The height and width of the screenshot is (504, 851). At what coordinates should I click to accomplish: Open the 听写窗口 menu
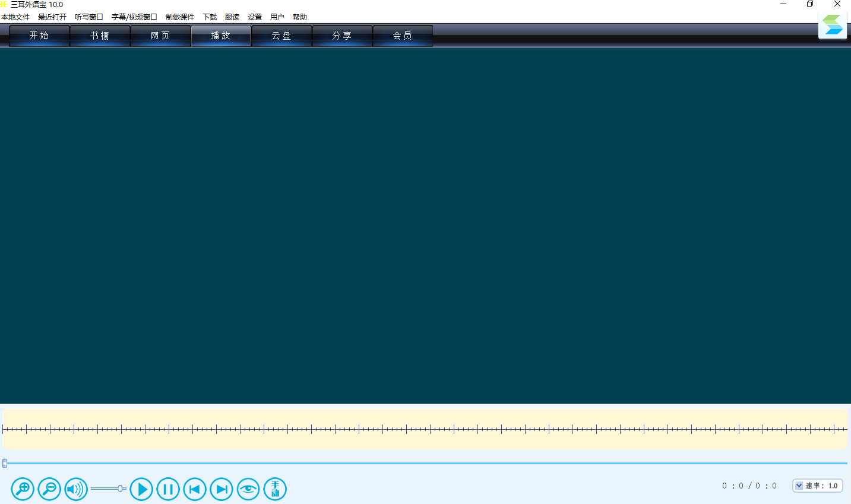coord(89,17)
